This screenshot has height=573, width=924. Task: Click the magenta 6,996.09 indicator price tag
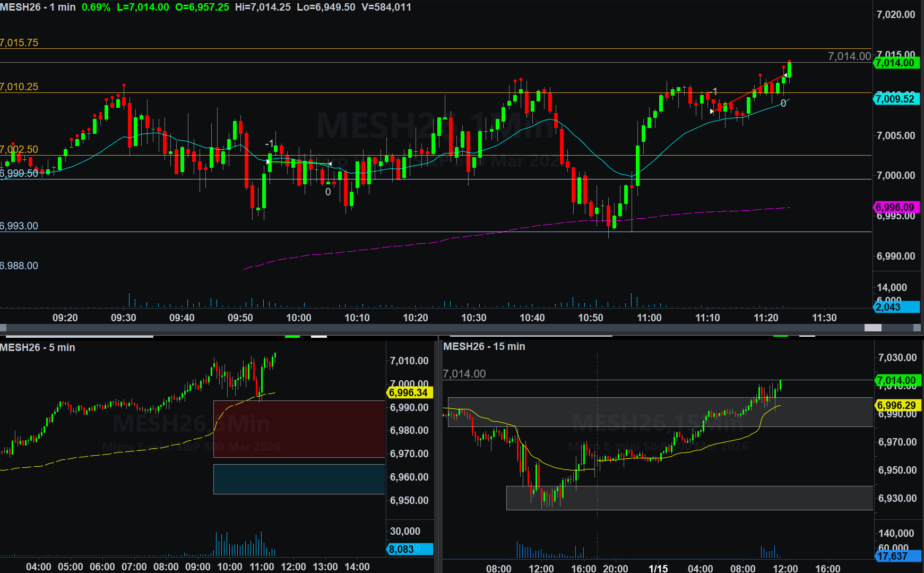coord(896,208)
